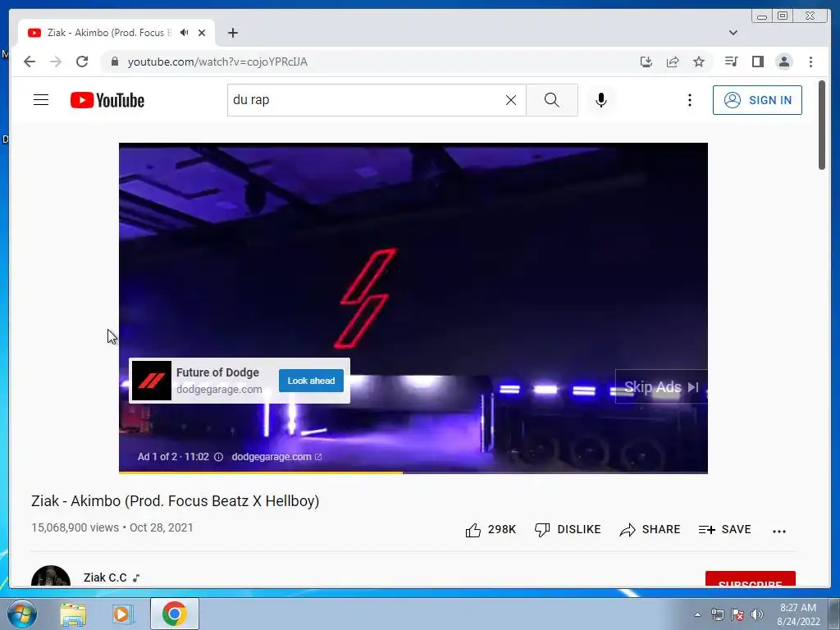The image size is (840, 630).
Task: Click the Show desktop strip at taskbar end
Action: pyautogui.click(x=834, y=614)
